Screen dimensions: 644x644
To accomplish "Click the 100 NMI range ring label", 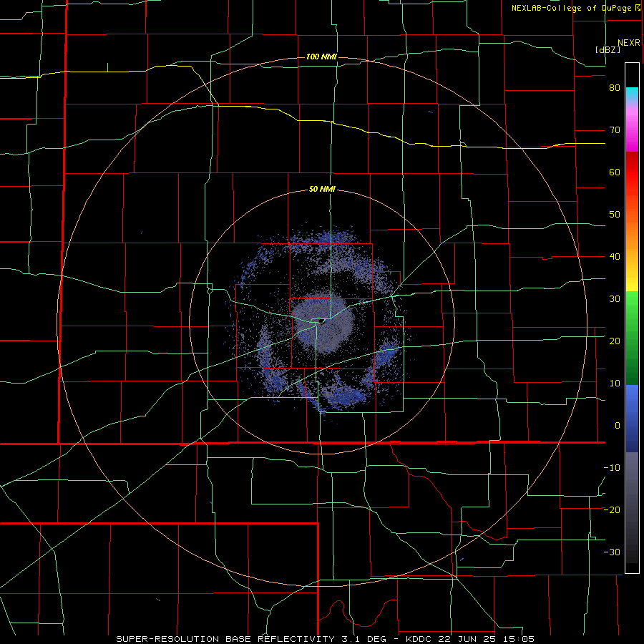I will tap(321, 57).
